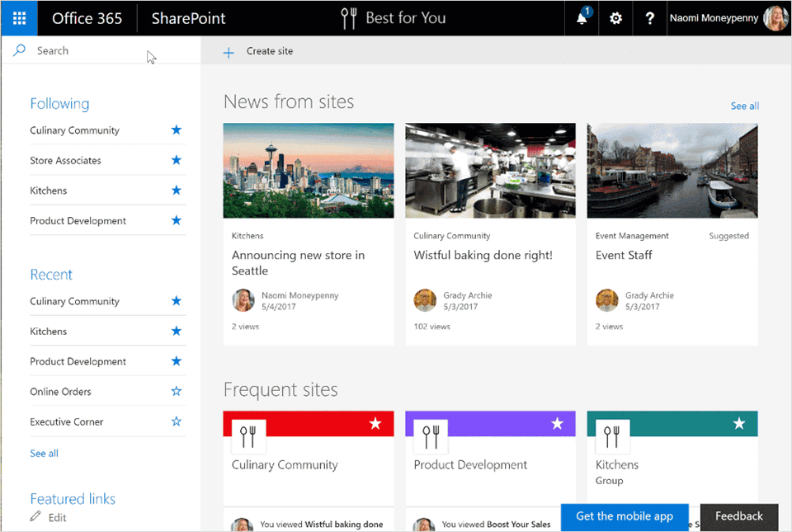Click SharePoint in the top navigation
792x532 pixels.
188,17
